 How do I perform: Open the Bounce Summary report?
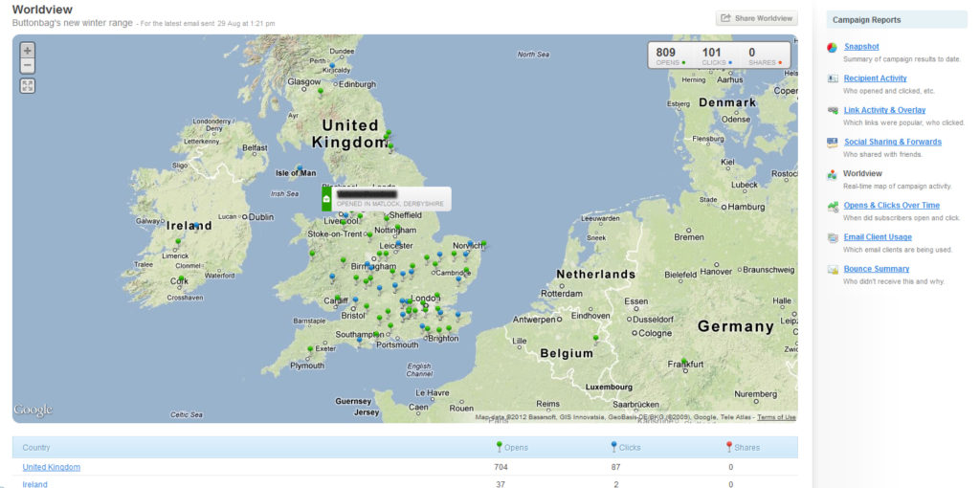point(877,269)
